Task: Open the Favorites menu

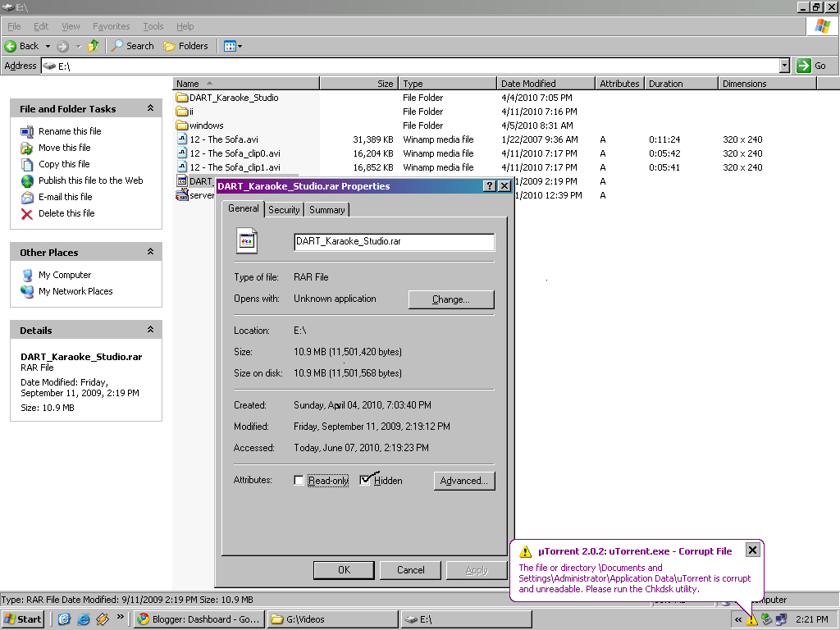Action: pos(111,26)
